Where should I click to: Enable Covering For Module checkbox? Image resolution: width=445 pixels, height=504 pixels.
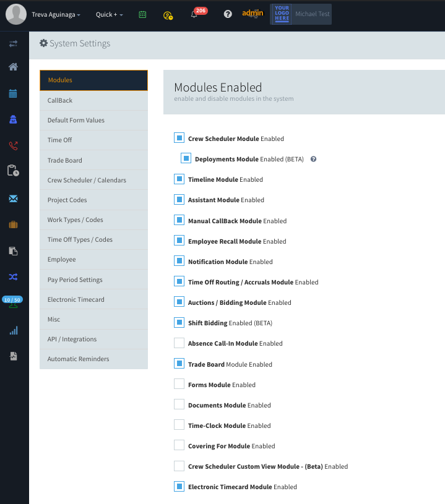[179, 445]
